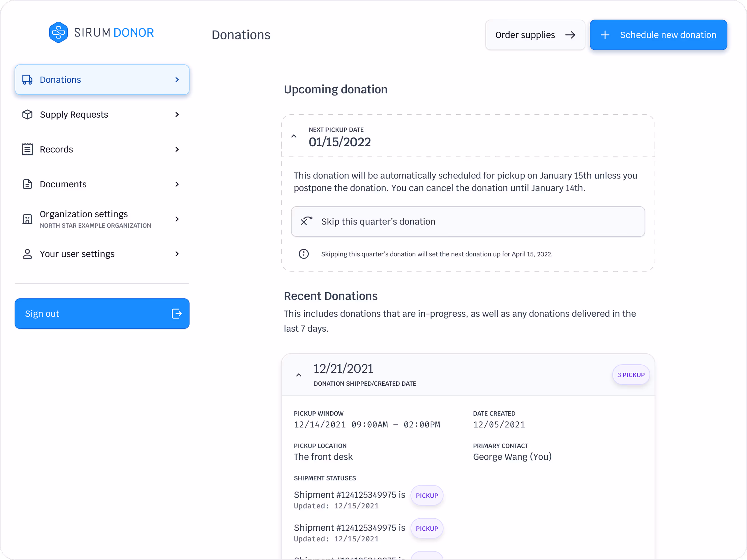Click the SIRUM logo icon
747x560 pixels.
click(58, 32)
